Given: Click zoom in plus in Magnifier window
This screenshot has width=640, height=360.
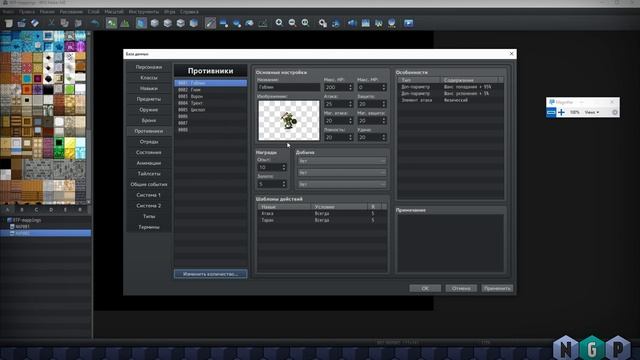Looking at the screenshot, I should 562,112.
